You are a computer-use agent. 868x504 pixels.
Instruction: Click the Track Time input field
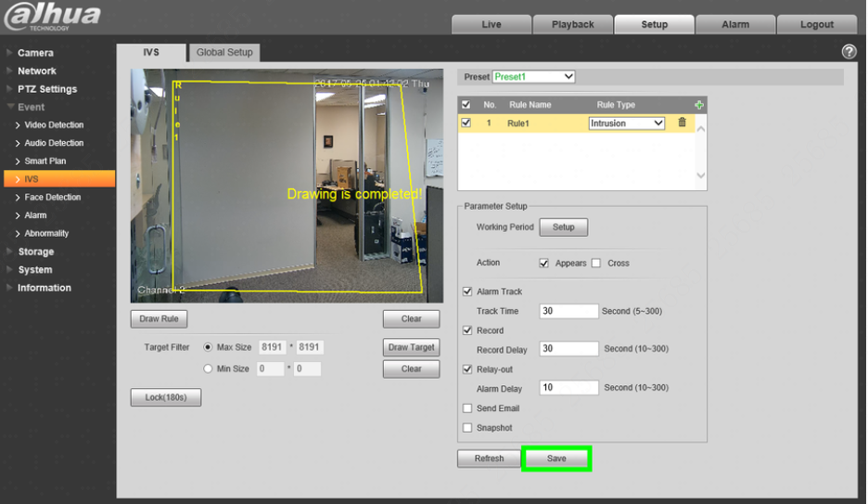568,311
